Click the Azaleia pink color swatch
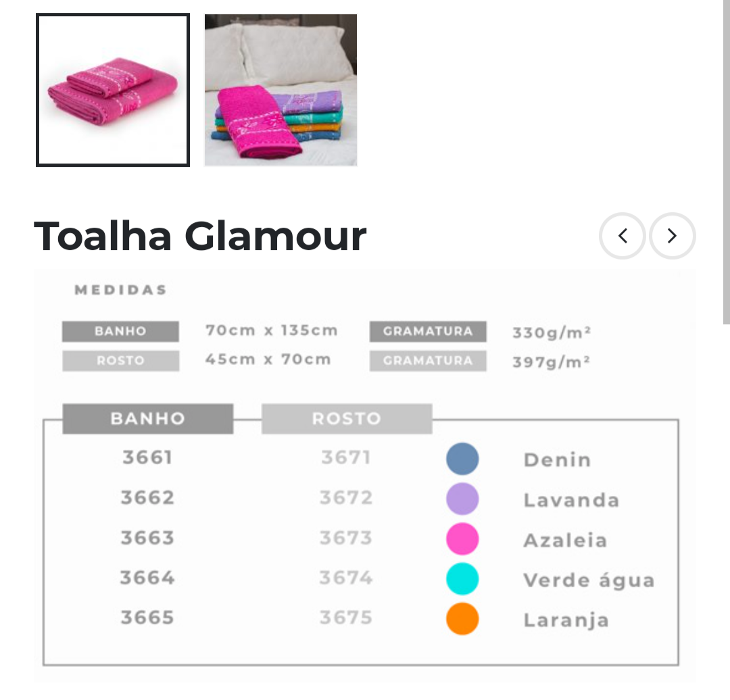 (462, 539)
